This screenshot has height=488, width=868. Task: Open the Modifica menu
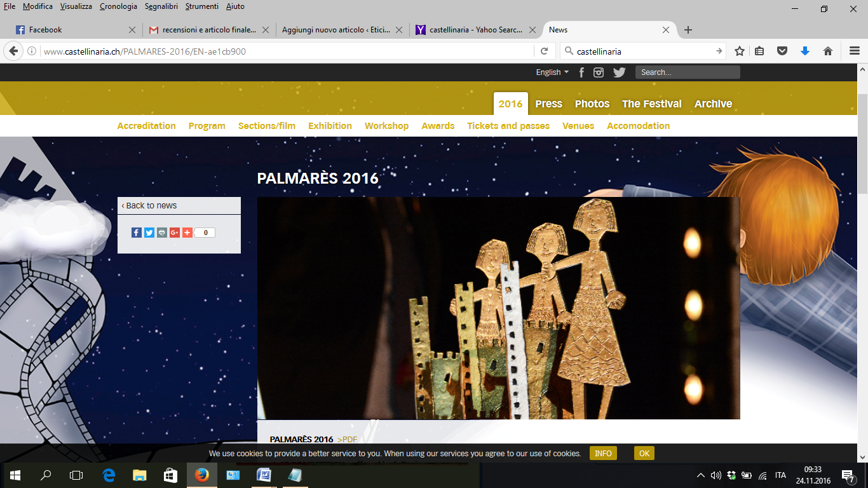(x=37, y=6)
